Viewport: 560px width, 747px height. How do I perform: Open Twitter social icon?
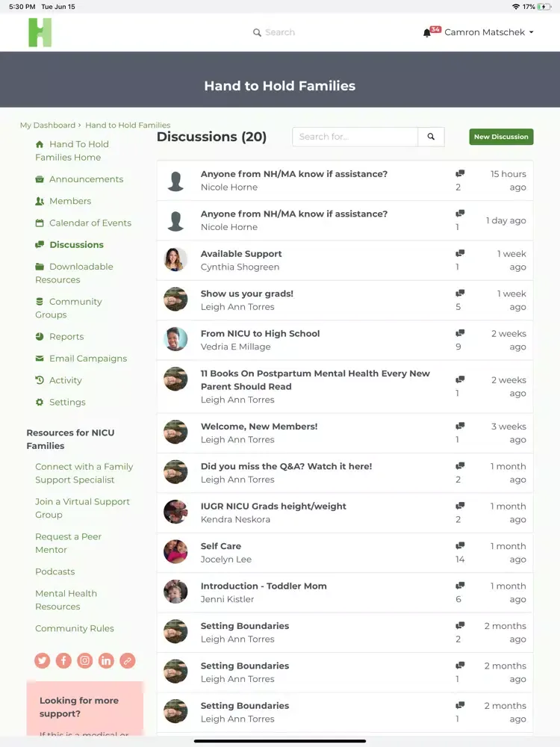pyautogui.click(x=43, y=661)
